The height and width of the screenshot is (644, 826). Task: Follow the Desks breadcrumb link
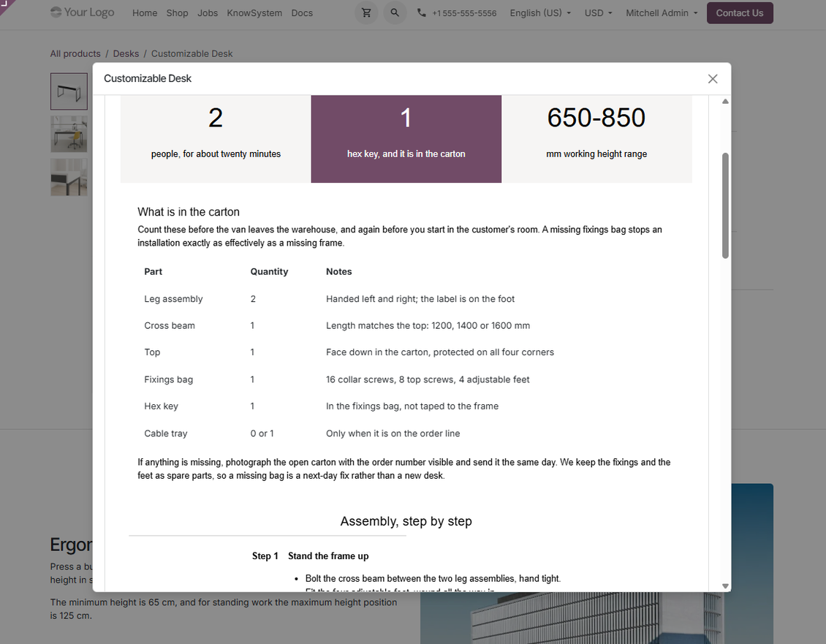[x=126, y=54]
